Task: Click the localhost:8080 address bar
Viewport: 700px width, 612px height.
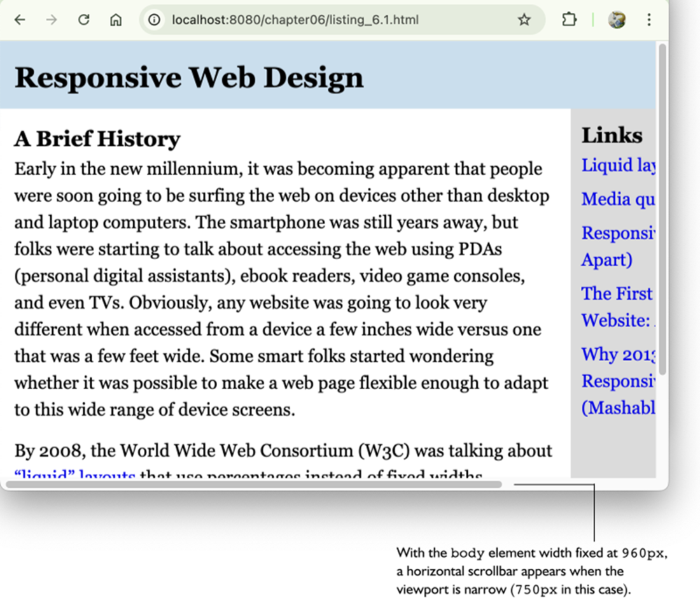Action: coord(318,20)
